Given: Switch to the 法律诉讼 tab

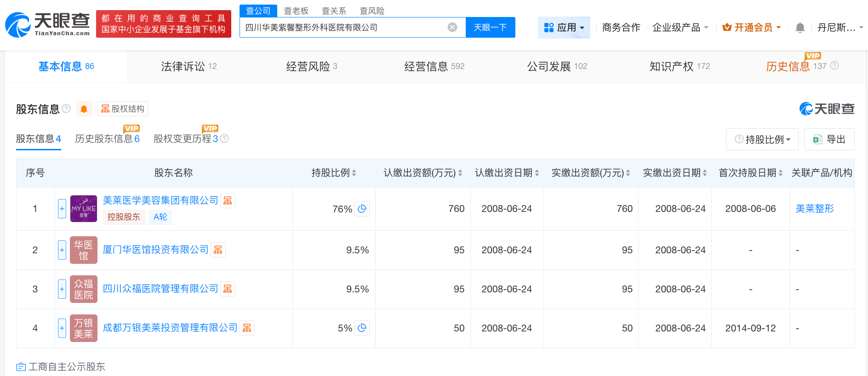Looking at the screenshot, I should coord(188,67).
